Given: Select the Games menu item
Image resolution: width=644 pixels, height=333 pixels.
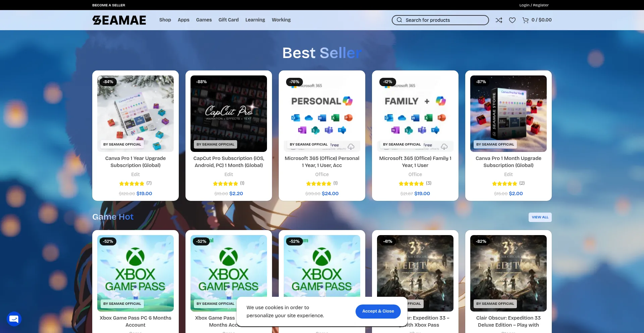Looking at the screenshot, I should coord(204,20).
